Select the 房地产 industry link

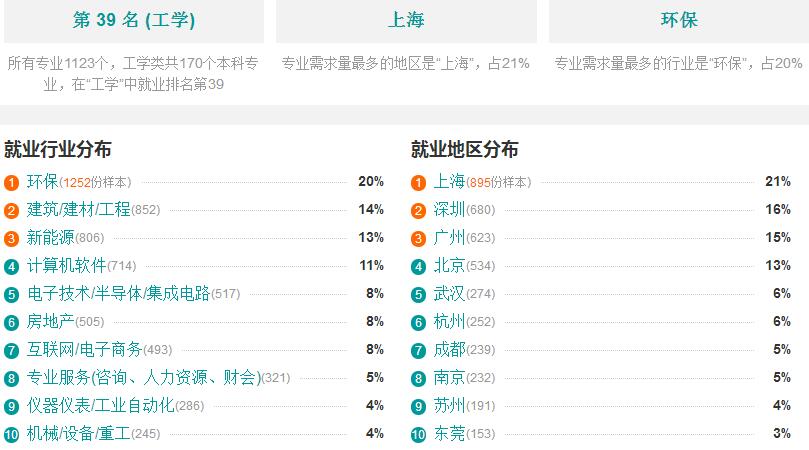51,322
